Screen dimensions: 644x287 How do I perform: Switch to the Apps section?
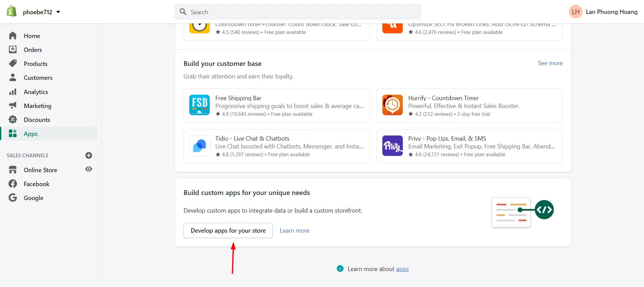point(31,133)
